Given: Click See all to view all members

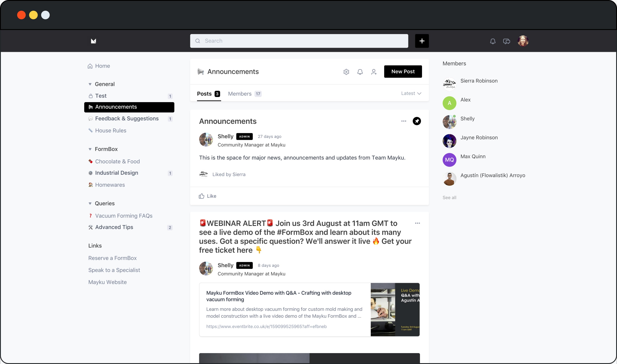Looking at the screenshot, I should point(450,197).
